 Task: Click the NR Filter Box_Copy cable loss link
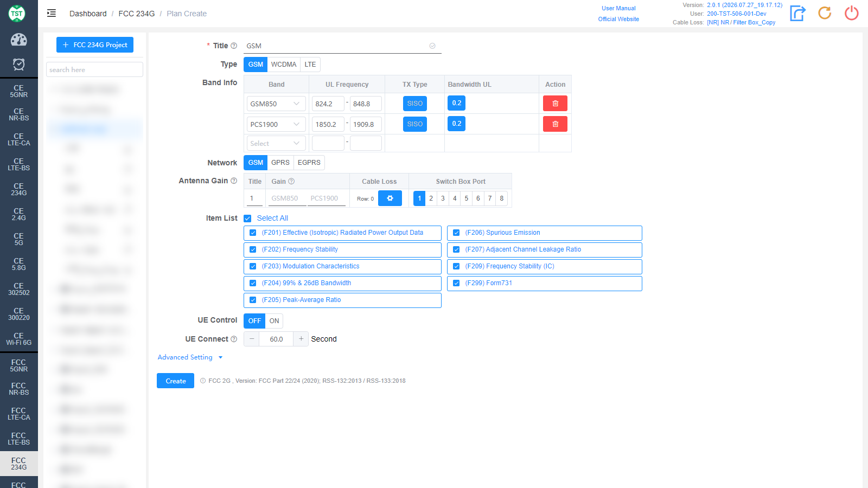coord(741,22)
